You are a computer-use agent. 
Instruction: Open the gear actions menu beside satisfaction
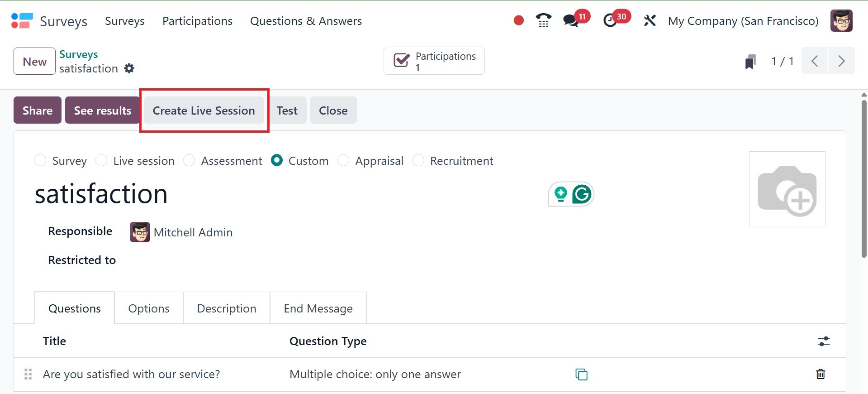[x=129, y=68]
